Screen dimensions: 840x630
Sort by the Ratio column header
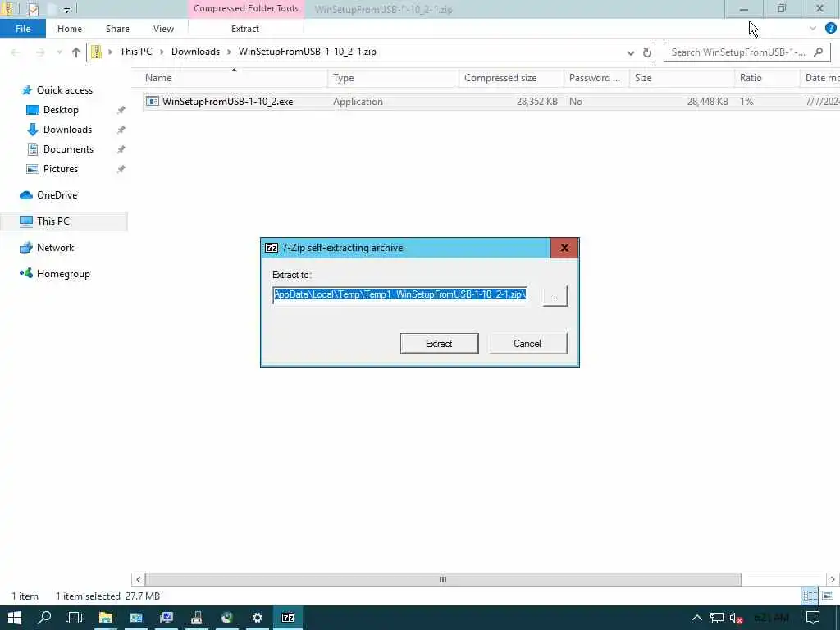pyautogui.click(x=767, y=78)
